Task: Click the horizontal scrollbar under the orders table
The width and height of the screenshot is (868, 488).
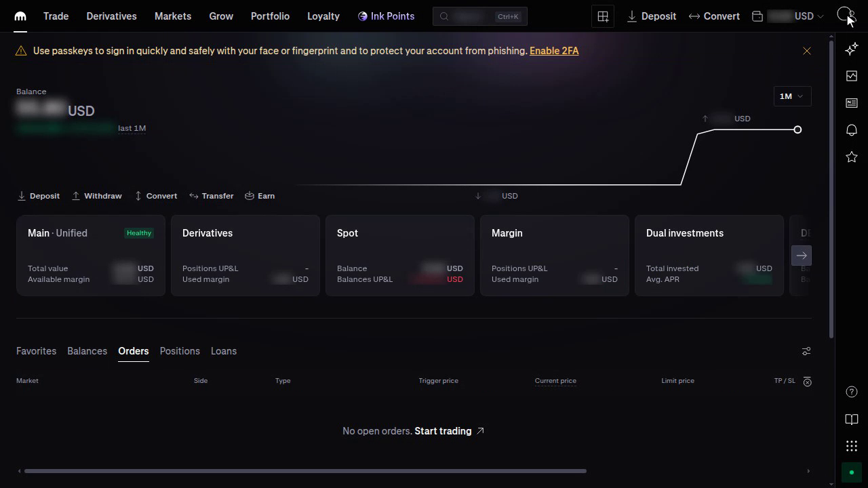Action: tap(305, 471)
